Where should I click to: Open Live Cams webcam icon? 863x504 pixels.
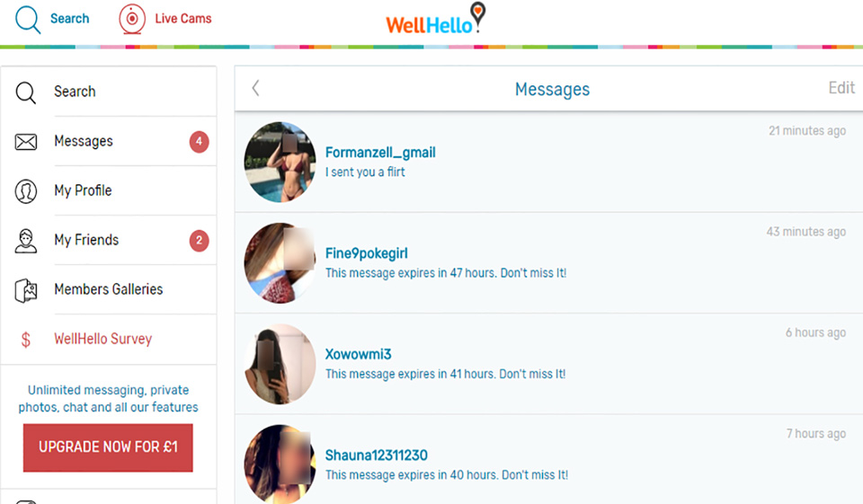[132, 19]
